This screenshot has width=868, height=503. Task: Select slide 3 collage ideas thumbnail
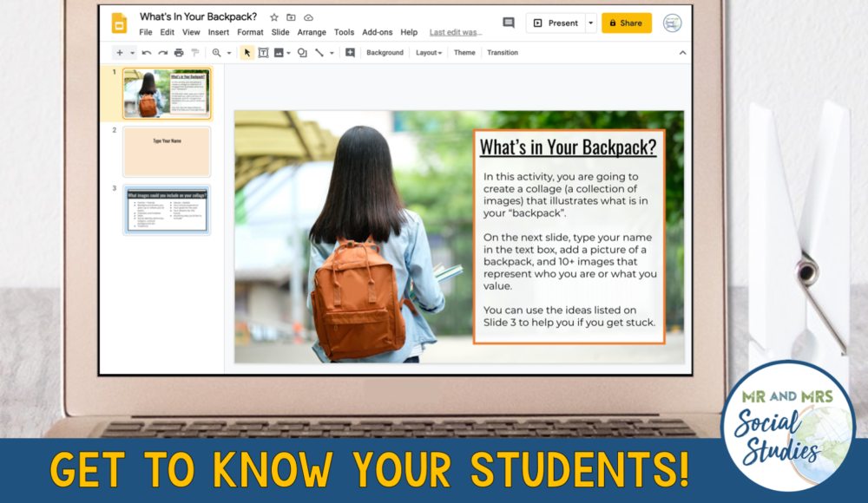[x=167, y=210]
